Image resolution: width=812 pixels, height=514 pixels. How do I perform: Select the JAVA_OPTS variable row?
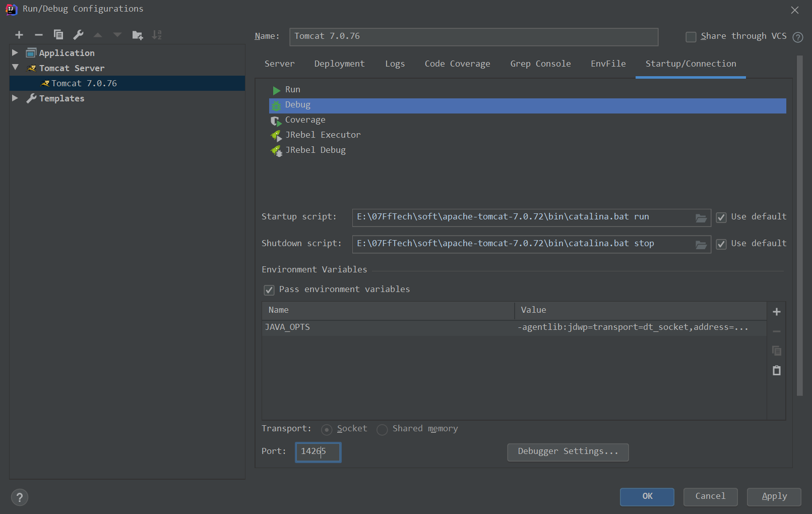pos(514,327)
